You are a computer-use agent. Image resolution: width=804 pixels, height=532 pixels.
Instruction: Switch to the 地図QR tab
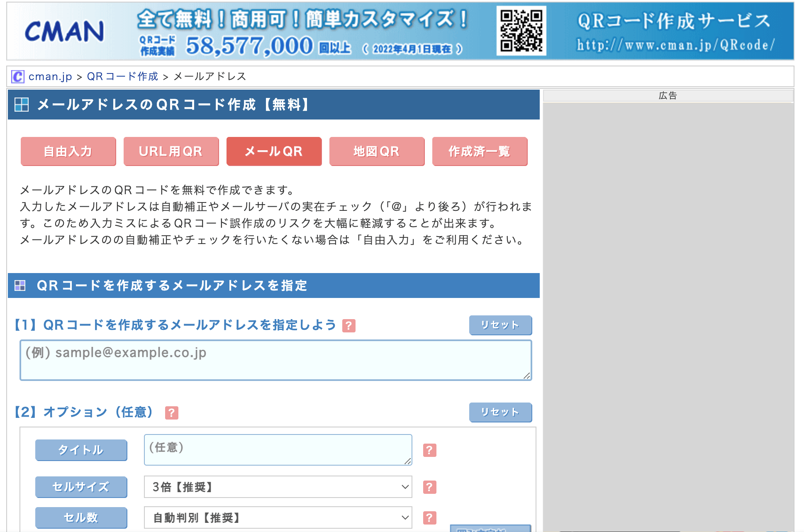click(376, 151)
